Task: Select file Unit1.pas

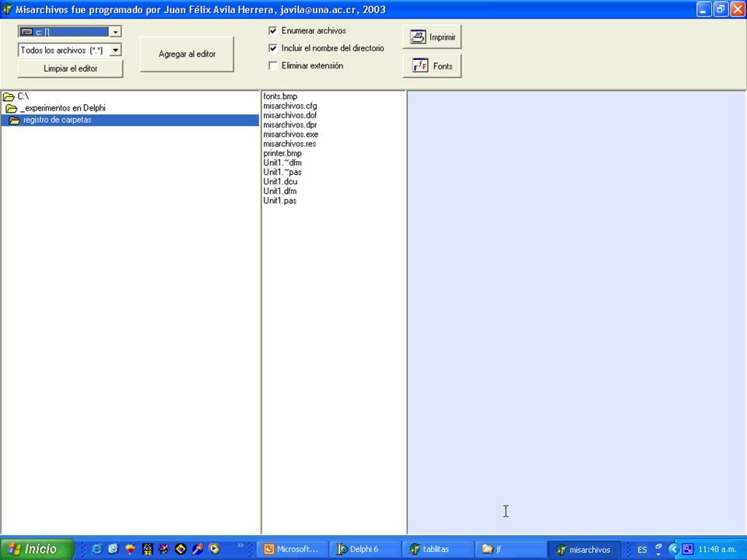Action: (280, 201)
